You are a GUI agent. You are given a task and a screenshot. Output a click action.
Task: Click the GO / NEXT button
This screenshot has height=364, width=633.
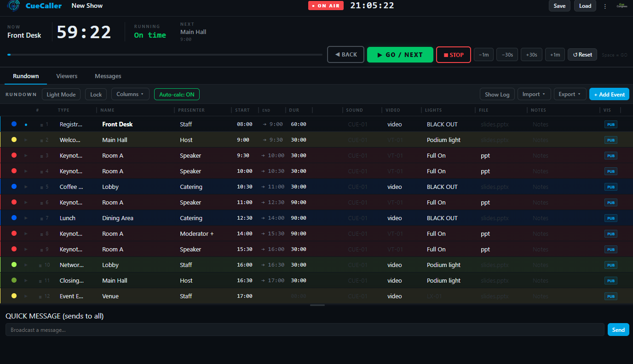tap(400, 55)
